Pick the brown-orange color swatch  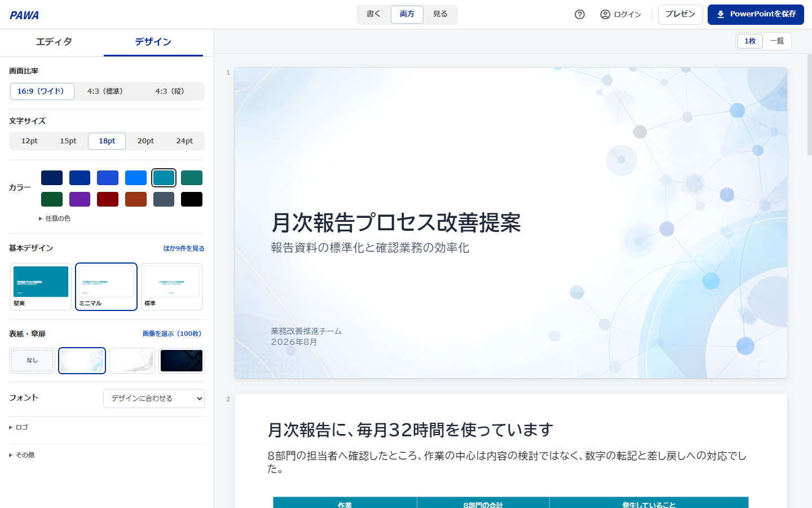136,199
